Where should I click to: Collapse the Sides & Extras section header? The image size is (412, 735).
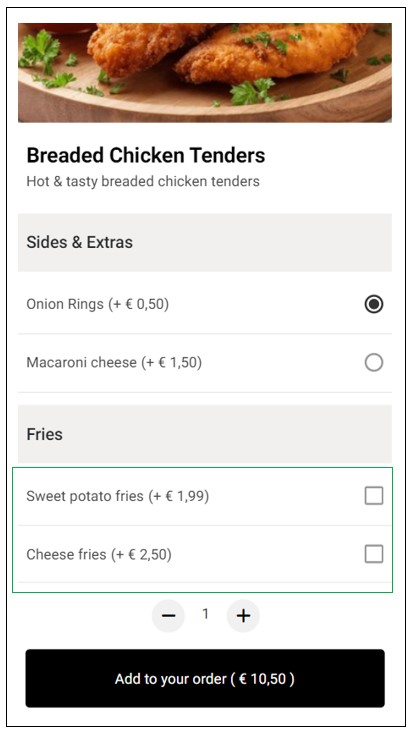(x=205, y=242)
